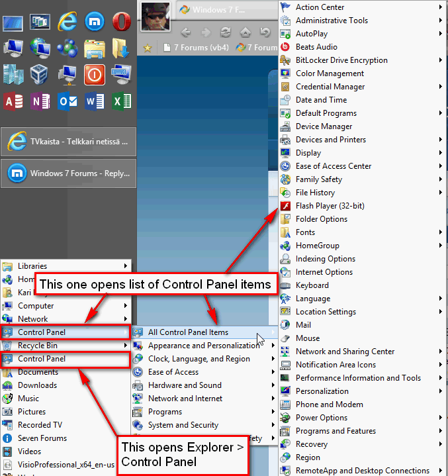Viewport: 448px width, 476px height.
Task: Expand Network and Sharing Center arrow
Action: pos(441,352)
